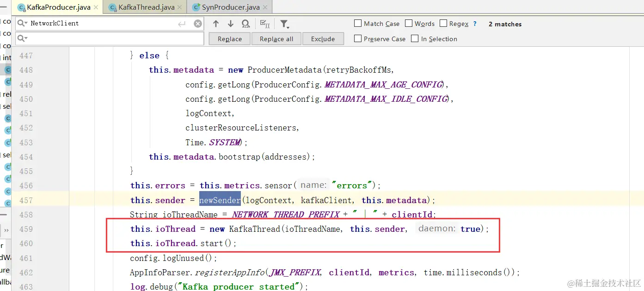Switch to the KafkaProducer.java tab
The image size is (644, 291).
(58, 7)
